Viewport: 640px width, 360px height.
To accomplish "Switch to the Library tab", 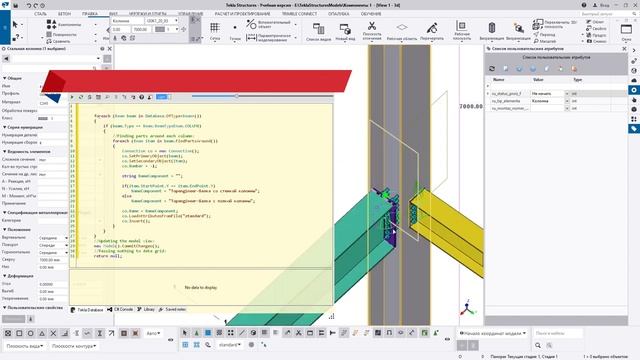I will (x=146, y=309).
